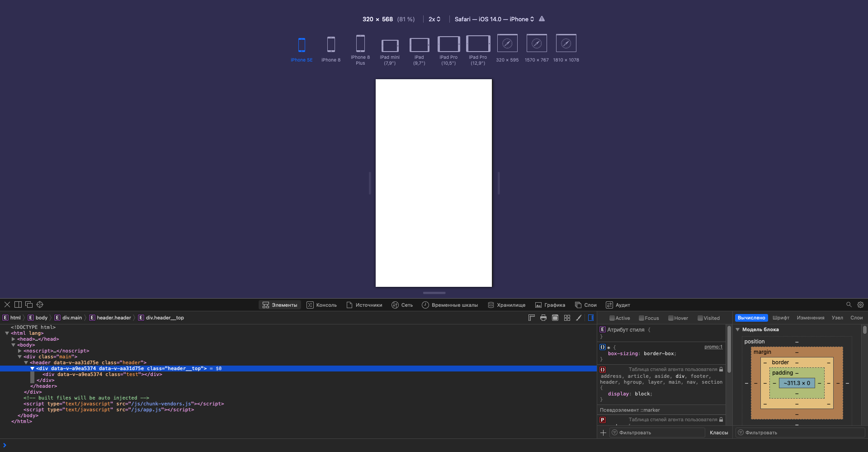Select the iPhone 8 device preset

331,50
